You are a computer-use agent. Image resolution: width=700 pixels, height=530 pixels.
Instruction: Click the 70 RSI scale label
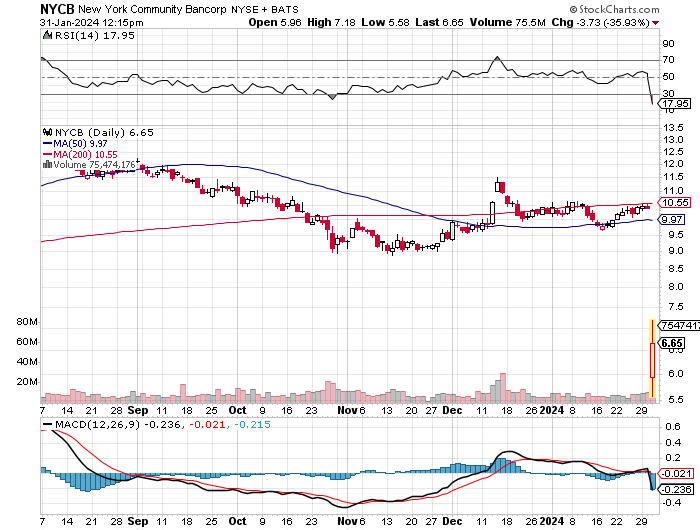668,60
